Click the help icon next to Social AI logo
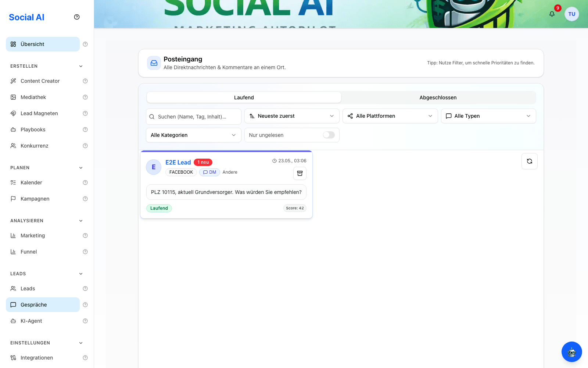The width and height of the screenshot is (588, 368). tap(77, 17)
